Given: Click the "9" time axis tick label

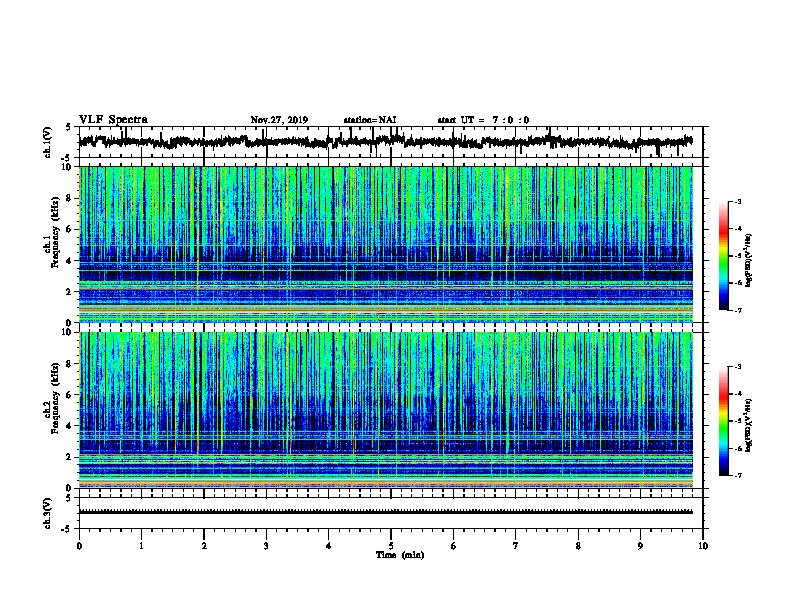Looking at the screenshot, I should [x=640, y=546].
